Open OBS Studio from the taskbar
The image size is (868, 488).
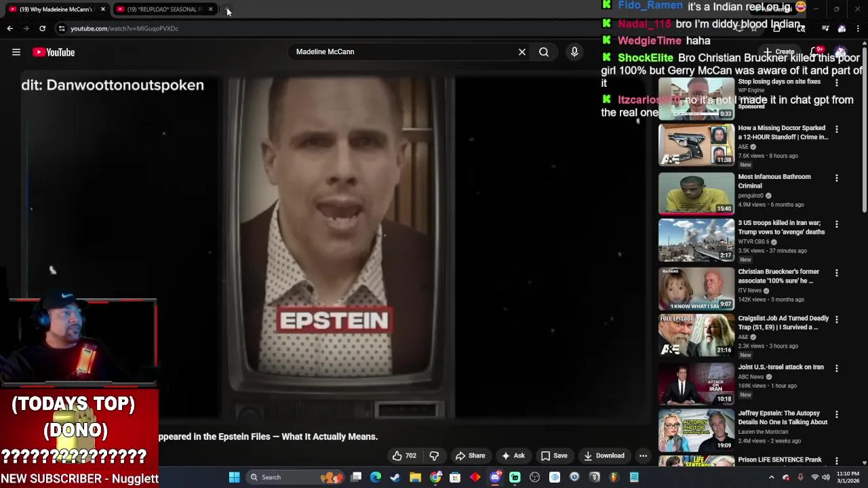point(534,477)
